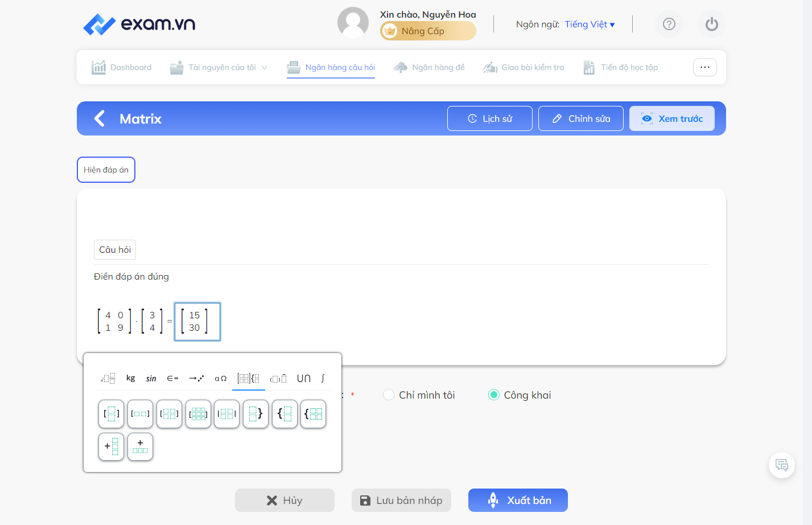The width and height of the screenshot is (812, 525).
Task: Open the chat feedback floating icon
Action: coord(782,465)
